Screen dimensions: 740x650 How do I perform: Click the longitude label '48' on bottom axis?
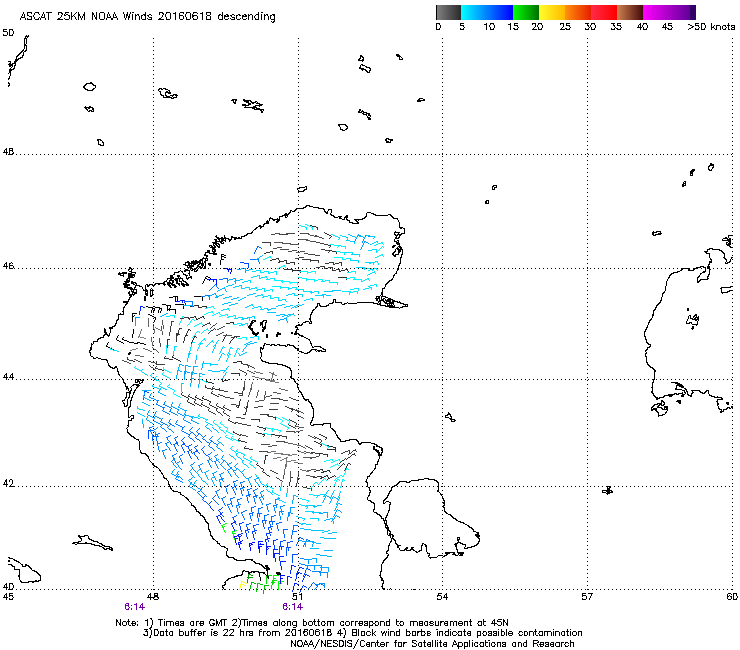click(x=153, y=597)
